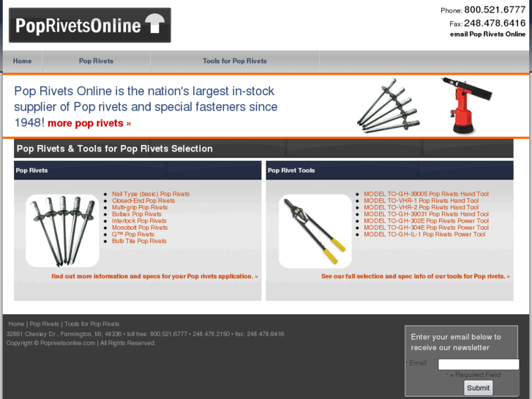Open Nail Type (basic) Pop Rivets link
The width and height of the screenshot is (532, 399).
(151, 194)
